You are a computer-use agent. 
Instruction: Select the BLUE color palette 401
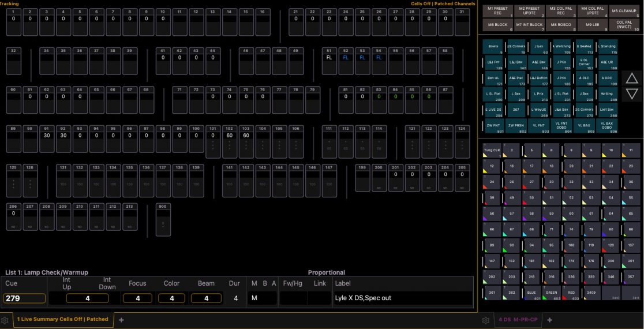point(531,293)
